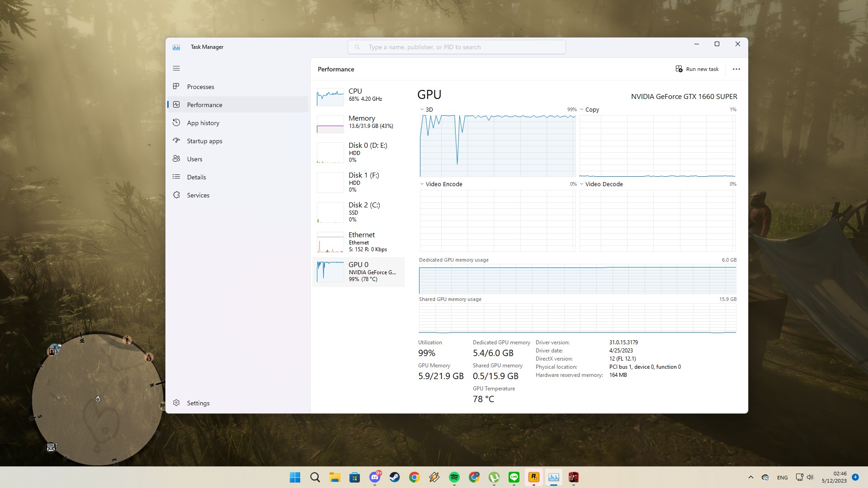
Task: Click the Startup apps gauge icon
Action: [x=176, y=141]
